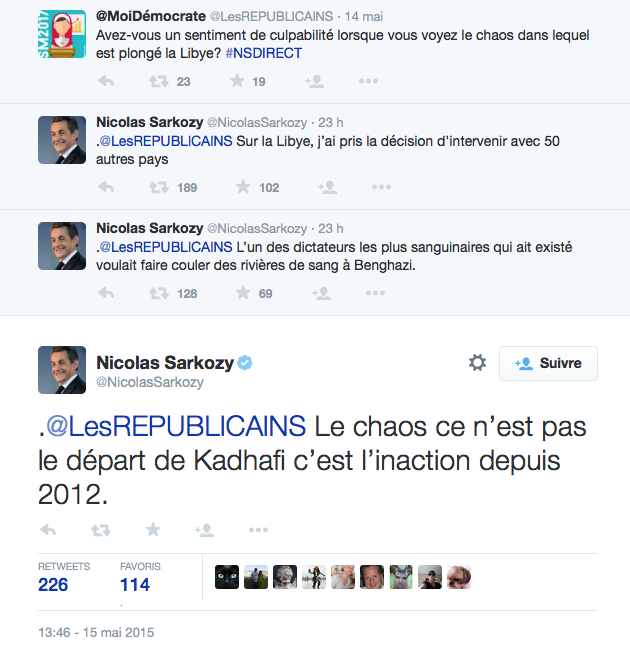Retweet the main Le chaos tweet

100,530
